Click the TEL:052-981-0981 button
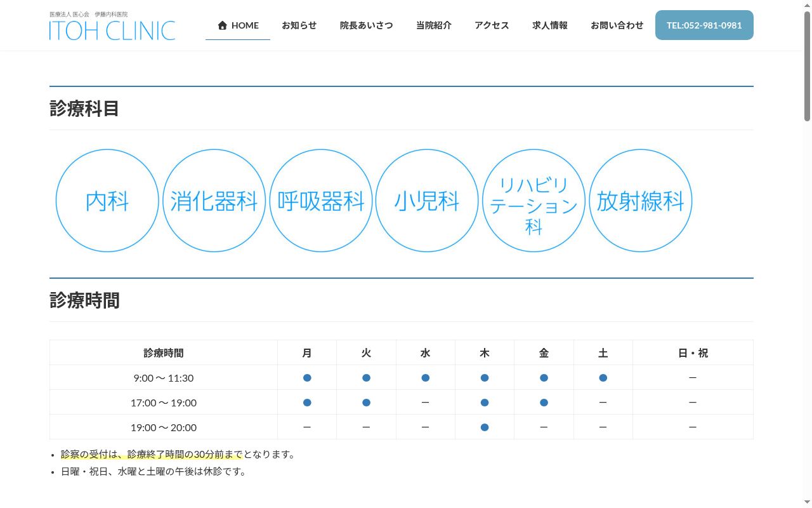Image resolution: width=812 pixels, height=508 pixels. pos(704,25)
